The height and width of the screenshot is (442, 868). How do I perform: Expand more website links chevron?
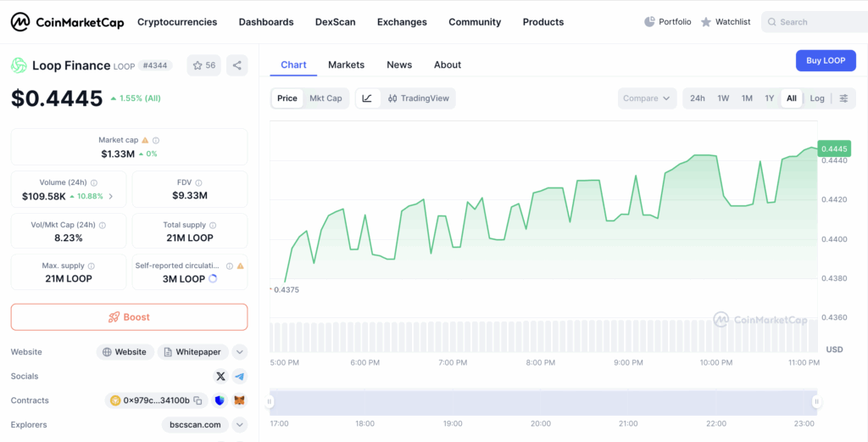[240, 352]
